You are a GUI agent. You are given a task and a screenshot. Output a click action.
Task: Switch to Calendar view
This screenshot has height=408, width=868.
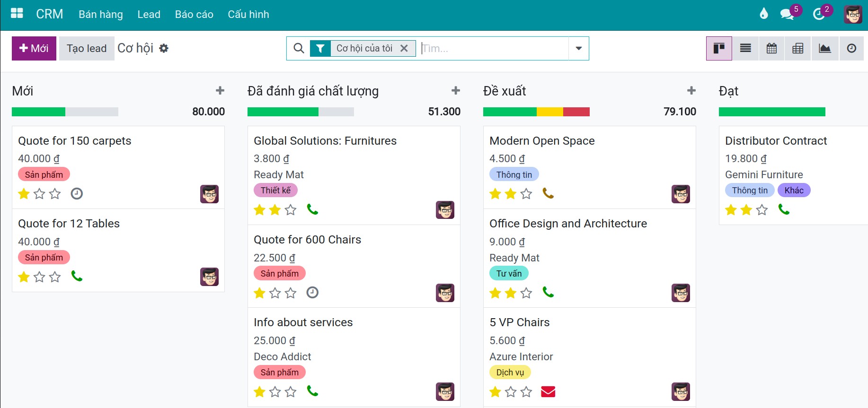pyautogui.click(x=771, y=48)
